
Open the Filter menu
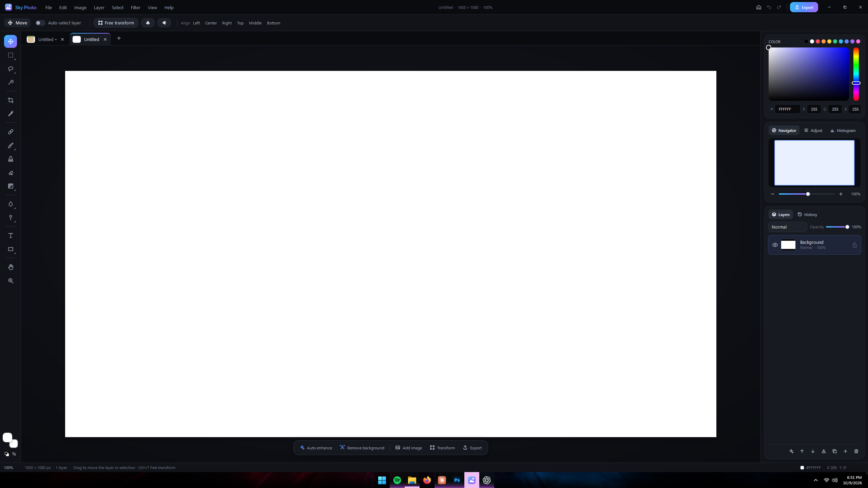point(135,7)
